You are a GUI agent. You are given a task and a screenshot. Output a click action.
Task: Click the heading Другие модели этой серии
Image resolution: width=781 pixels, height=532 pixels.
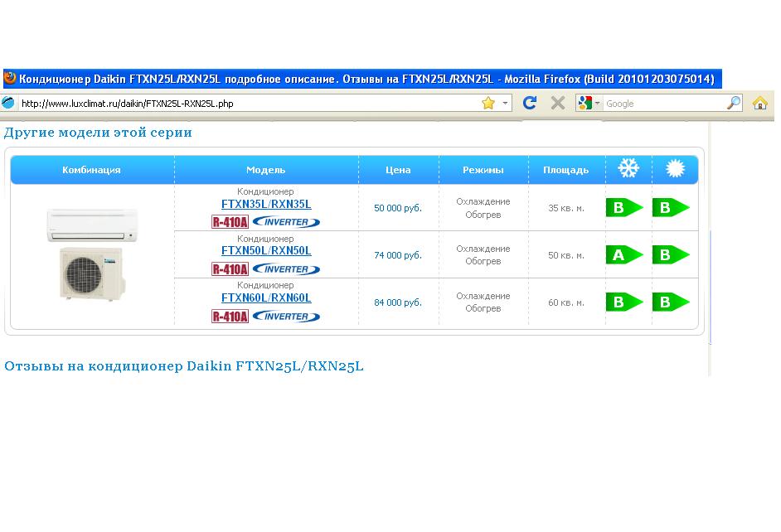98,133
